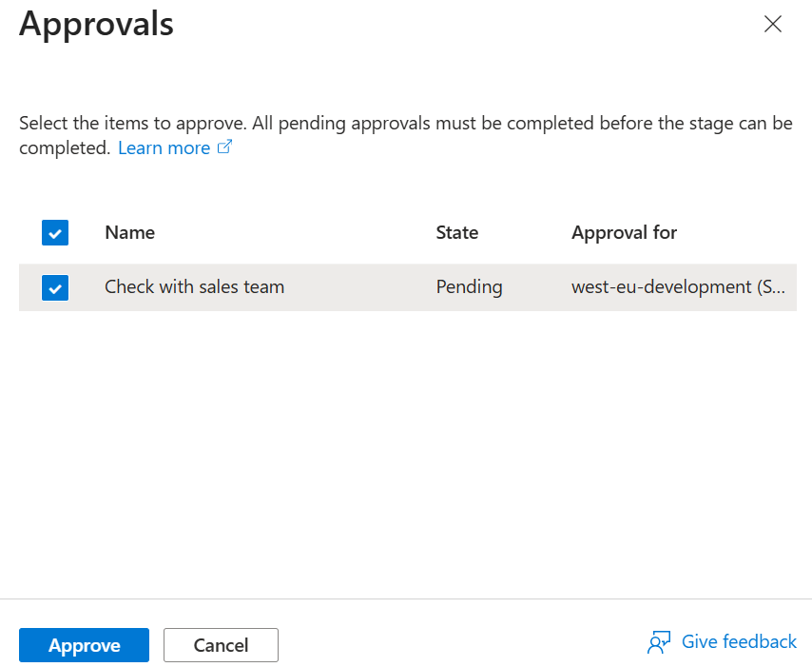The width and height of the screenshot is (812, 667).
Task: Uncheck the Check with sales team checkbox
Action: pyautogui.click(x=55, y=287)
